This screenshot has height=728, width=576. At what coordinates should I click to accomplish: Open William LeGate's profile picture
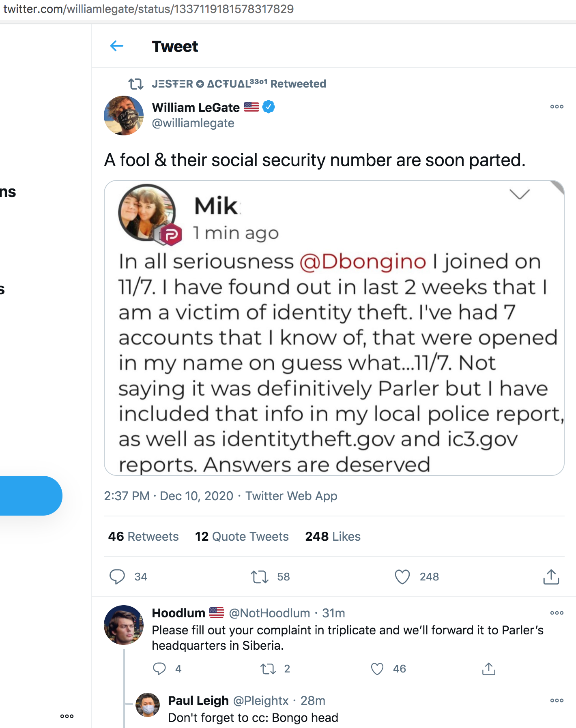pyautogui.click(x=124, y=115)
